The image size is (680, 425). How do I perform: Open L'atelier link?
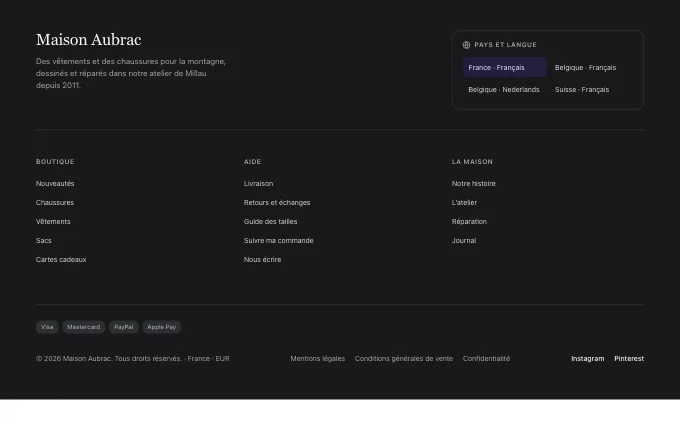(464, 203)
